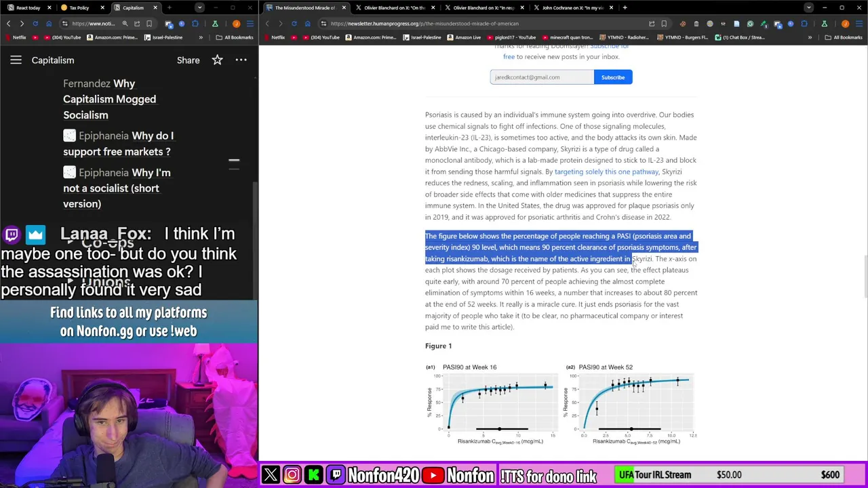The height and width of the screenshot is (488, 868).
Task: Click the share icon in the right address bar
Action: (x=652, y=24)
